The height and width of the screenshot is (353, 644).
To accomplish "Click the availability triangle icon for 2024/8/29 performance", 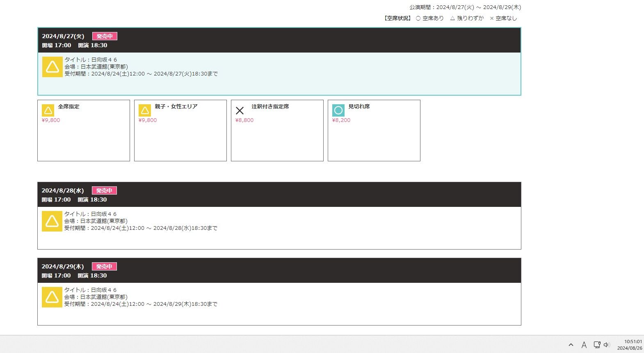I will click(x=52, y=297).
